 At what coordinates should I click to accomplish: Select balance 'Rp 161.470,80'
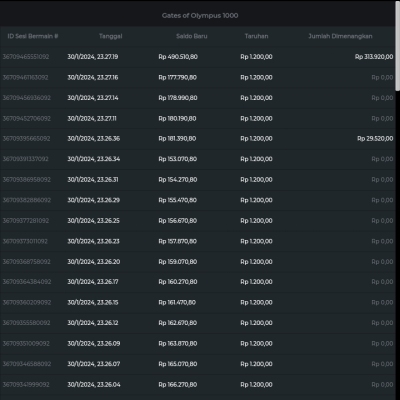177,302
